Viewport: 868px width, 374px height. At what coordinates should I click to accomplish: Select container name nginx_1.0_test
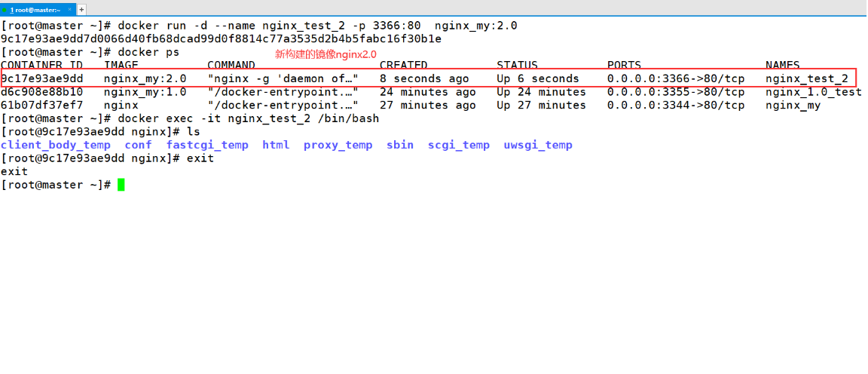point(813,92)
